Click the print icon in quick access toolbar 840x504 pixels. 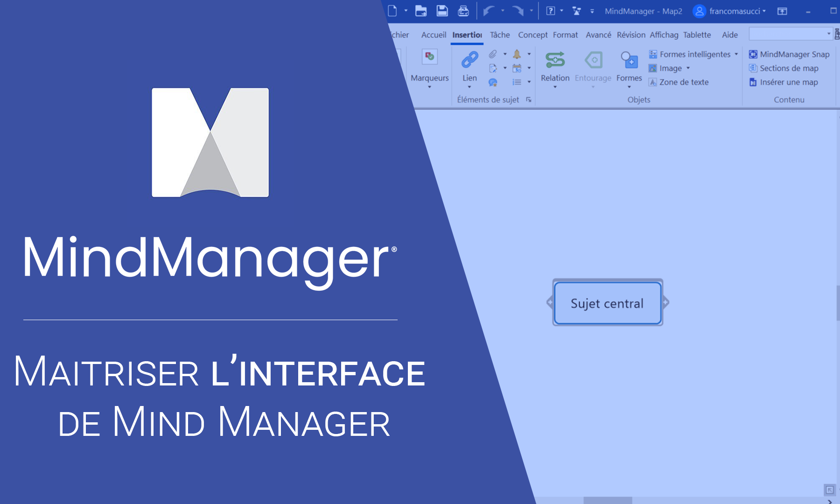point(463,11)
